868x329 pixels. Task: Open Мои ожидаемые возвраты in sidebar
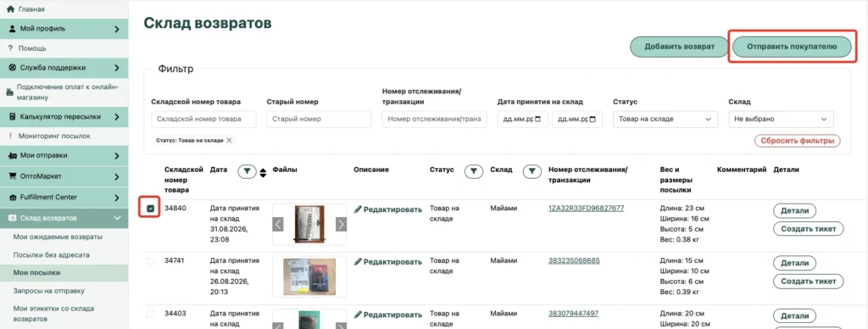(58, 237)
